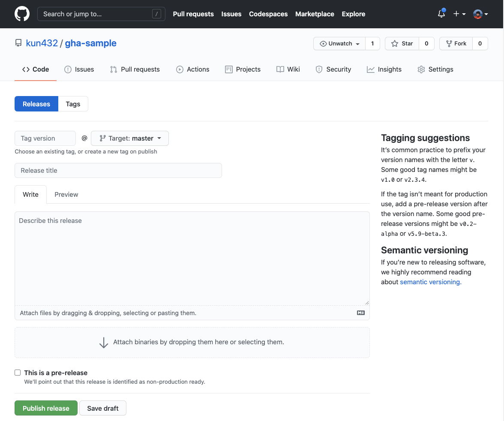The image size is (504, 421).
Task: Open the GitHub home logo
Action: (x=22, y=14)
